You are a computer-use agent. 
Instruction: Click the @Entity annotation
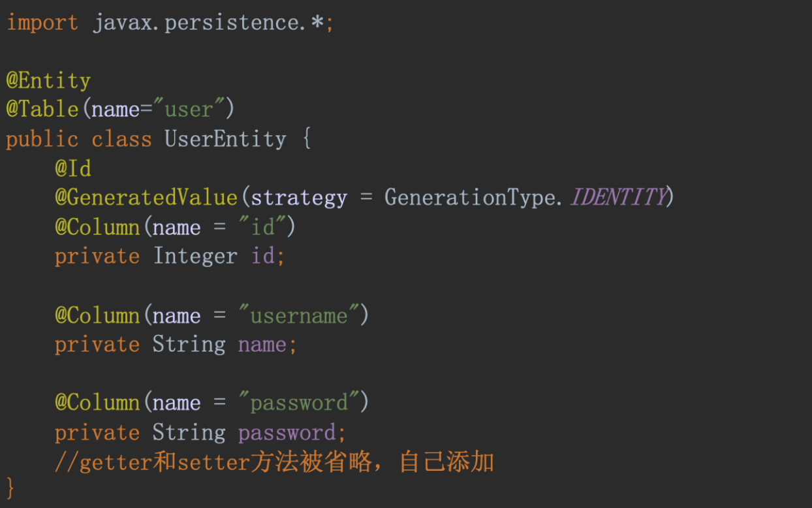pos(48,81)
